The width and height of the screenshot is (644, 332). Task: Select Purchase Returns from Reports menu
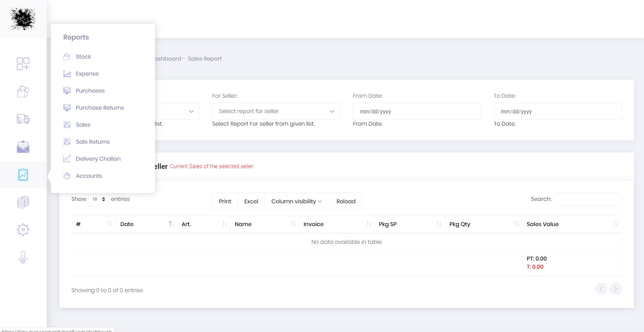click(x=99, y=108)
